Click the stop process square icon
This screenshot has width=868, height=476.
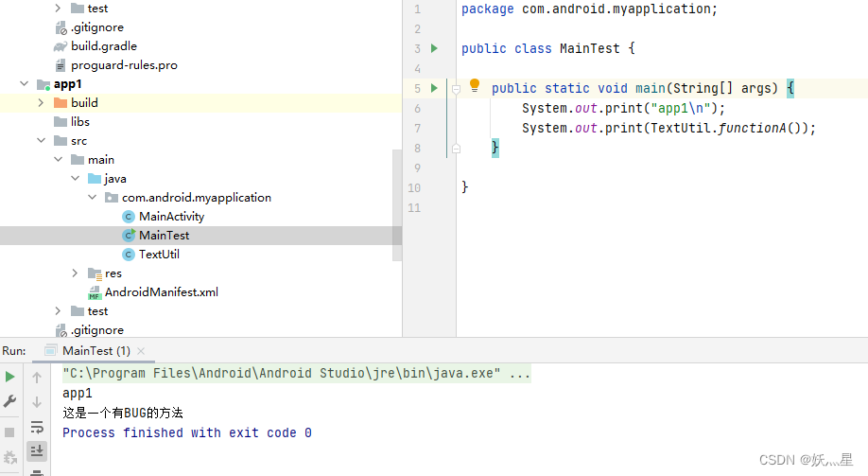9,432
